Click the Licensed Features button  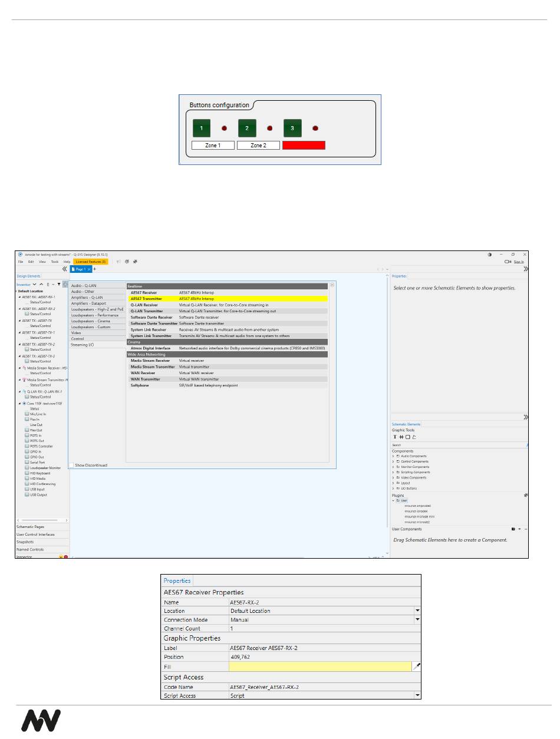coord(91,261)
